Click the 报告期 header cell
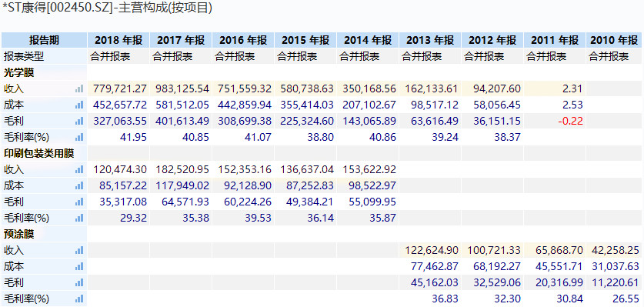This screenshot has height=307, width=644. click(x=45, y=40)
